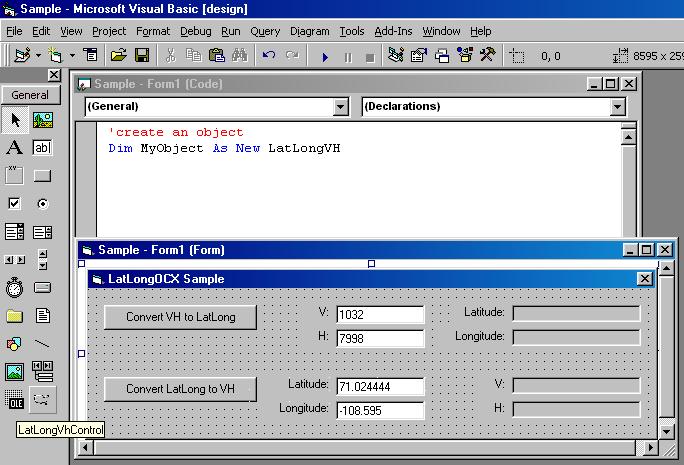Click the General tab in toolbox
This screenshot has width=684, height=465.
(31, 95)
